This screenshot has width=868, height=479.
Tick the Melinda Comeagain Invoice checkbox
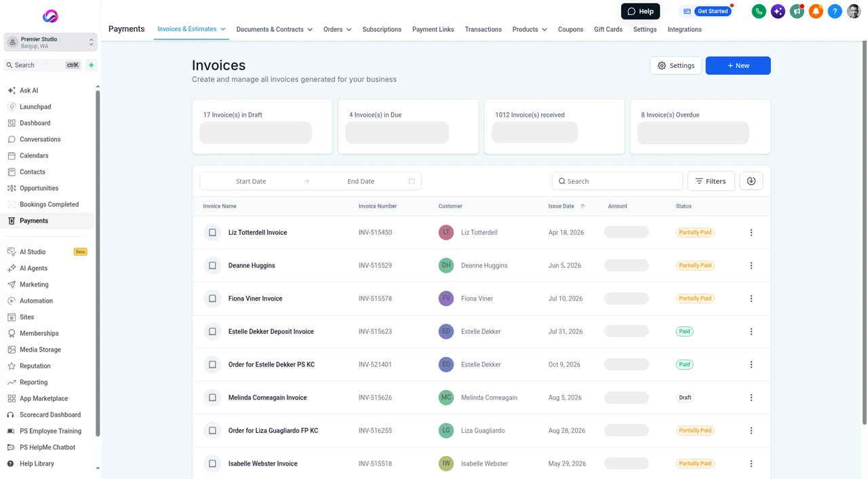click(212, 398)
